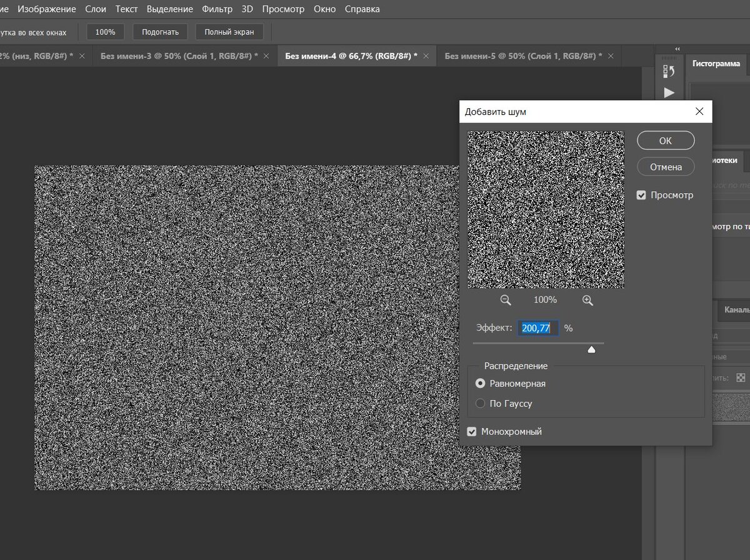The image size is (750, 560).
Task: Click the noisy document canvas
Action: 277,327
